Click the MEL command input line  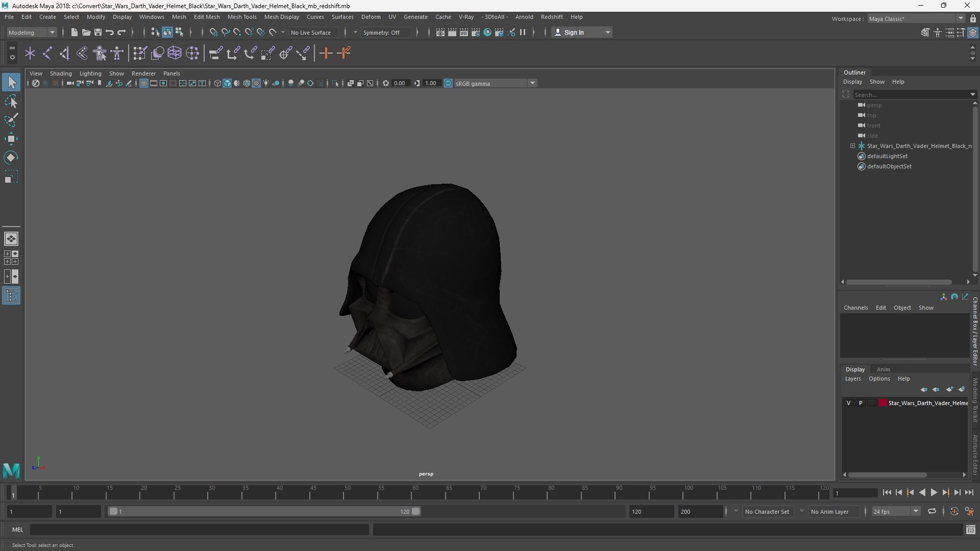[x=199, y=530]
